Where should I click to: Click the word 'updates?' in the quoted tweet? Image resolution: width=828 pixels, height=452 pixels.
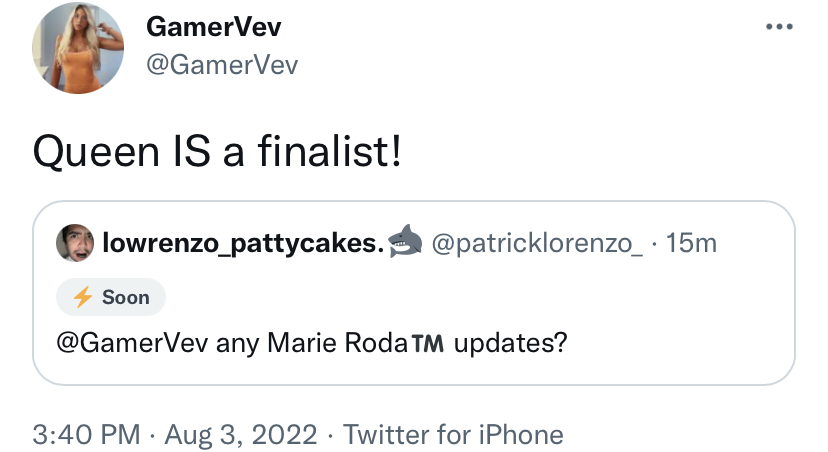pyautogui.click(x=511, y=344)
